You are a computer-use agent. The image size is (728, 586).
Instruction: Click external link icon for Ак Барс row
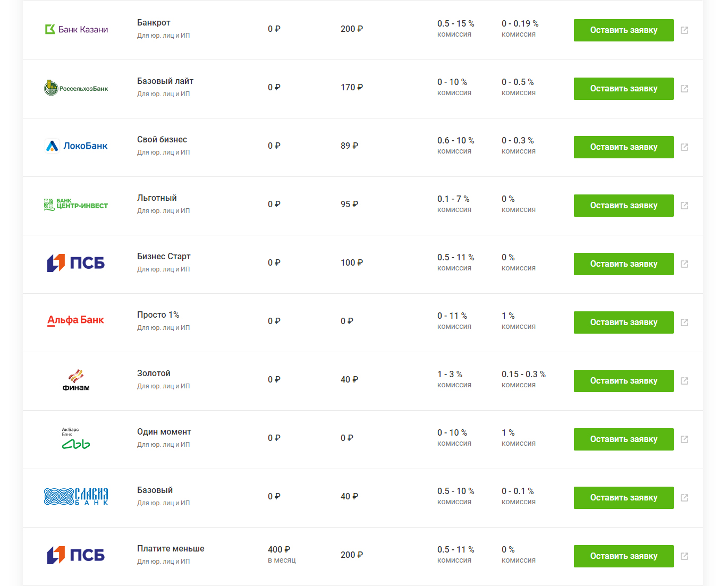point(684,439)
